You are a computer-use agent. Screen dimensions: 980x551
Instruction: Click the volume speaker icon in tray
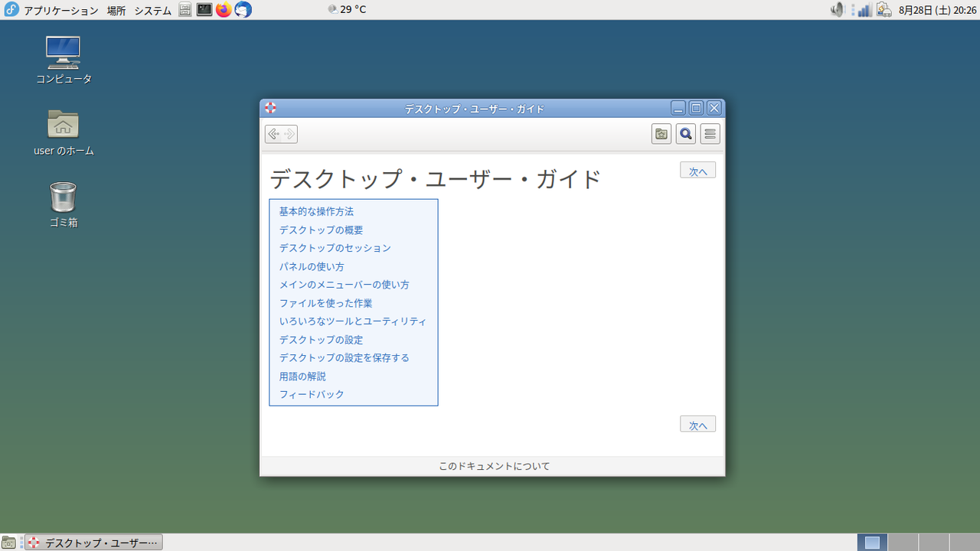point(838,10)
